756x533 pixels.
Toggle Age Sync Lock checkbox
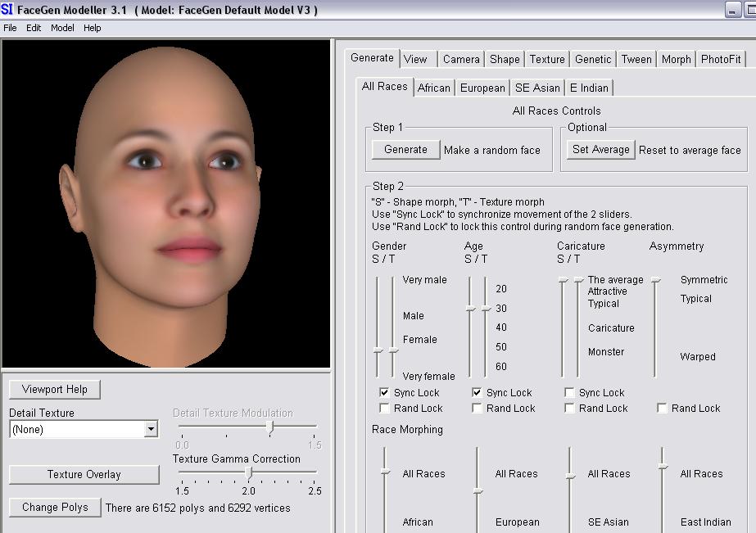[x=477, y=392]
